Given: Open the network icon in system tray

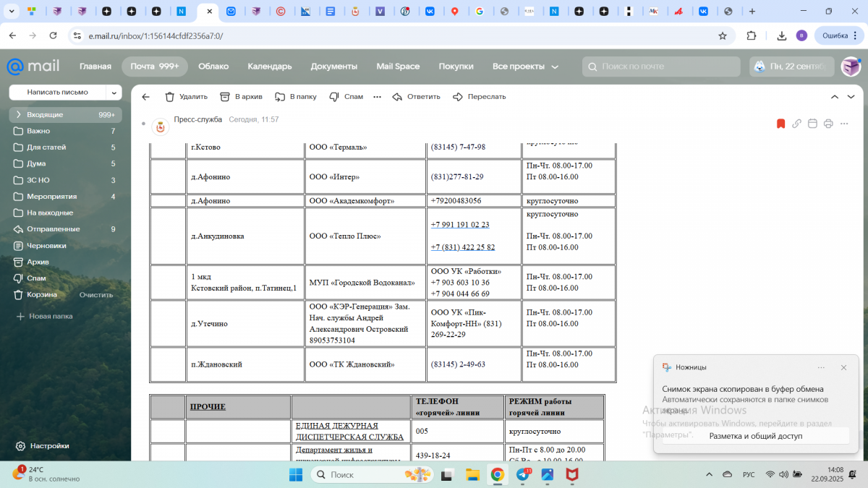Looking at the screenshot, I should pos(770,474).
